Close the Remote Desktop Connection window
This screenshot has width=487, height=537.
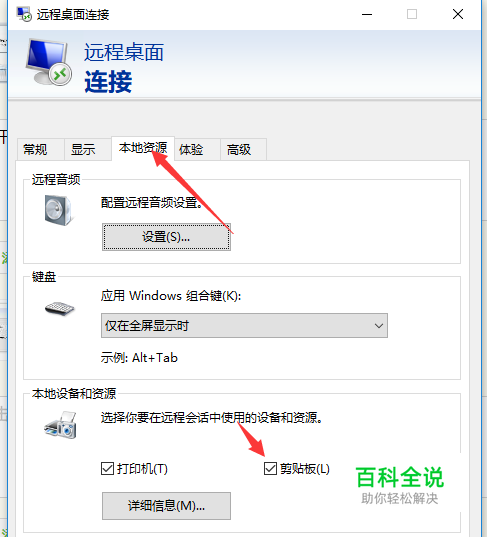coord(458,14)
